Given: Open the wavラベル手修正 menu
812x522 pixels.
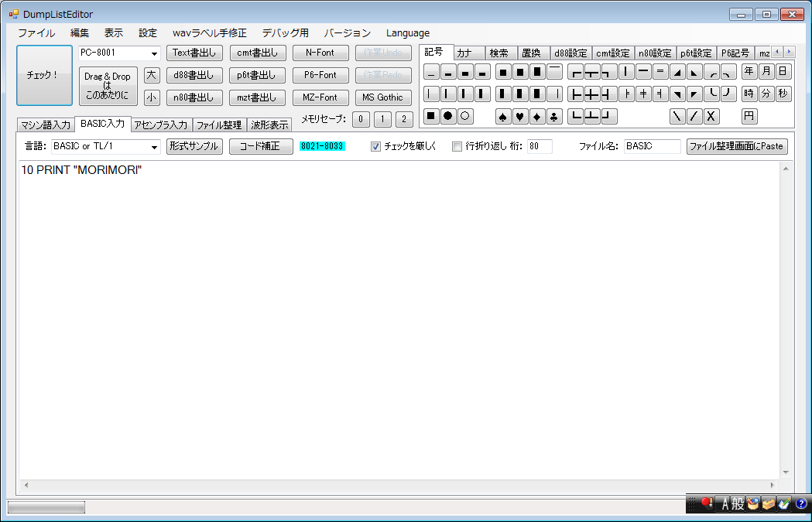Looking at the screenshot, I should (x=209, y=33).
